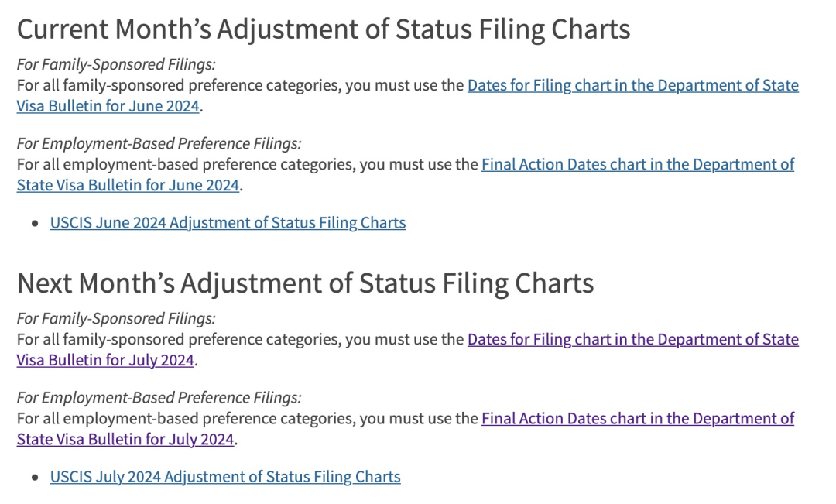Open the USCIS July 2024 Adjustment of Status Filing Charts link
836x504 pixels.
click(x=225, y=477)
